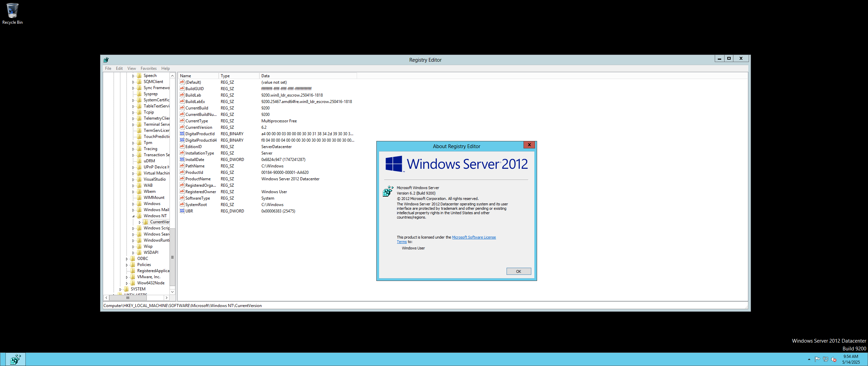Viewport: 868px width, 366px height.
Task: Select the RegisteredOwner value row
Action: point(268,192)
